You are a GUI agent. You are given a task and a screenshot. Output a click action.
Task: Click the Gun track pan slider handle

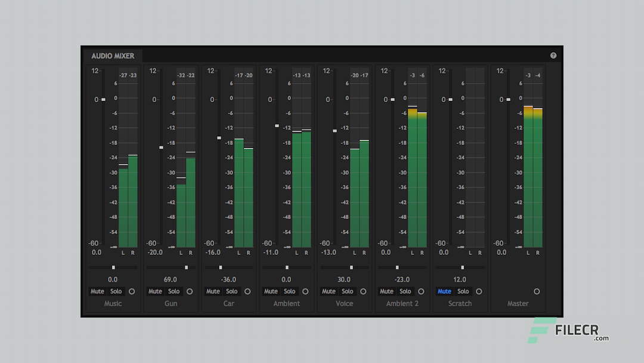pyautogui.click(x=186, y=267)
